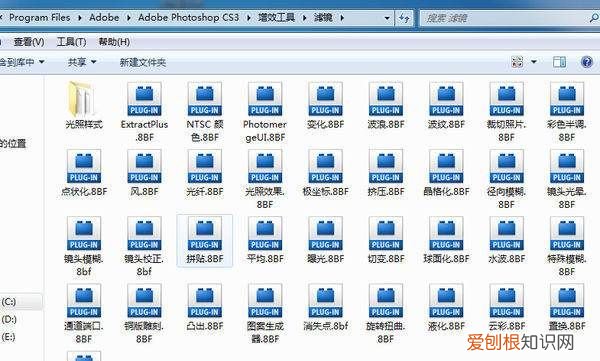Viewport: 600px width, 361px height.
Task: Click 滤镜 in the address bar
Action: 323,18
